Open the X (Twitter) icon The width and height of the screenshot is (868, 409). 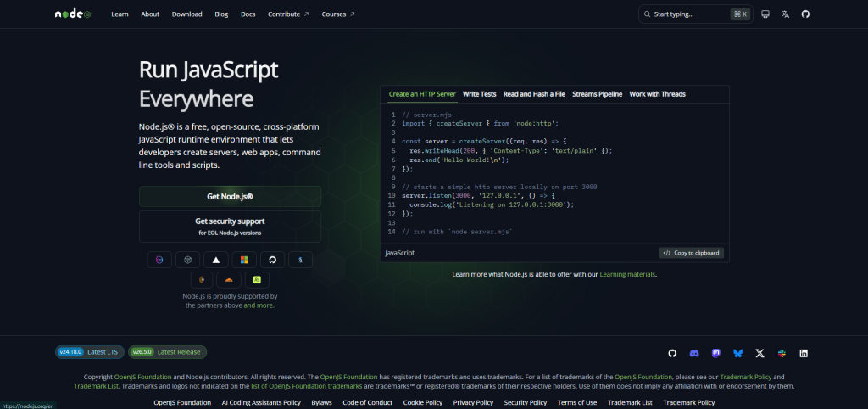tap(760, 353)
